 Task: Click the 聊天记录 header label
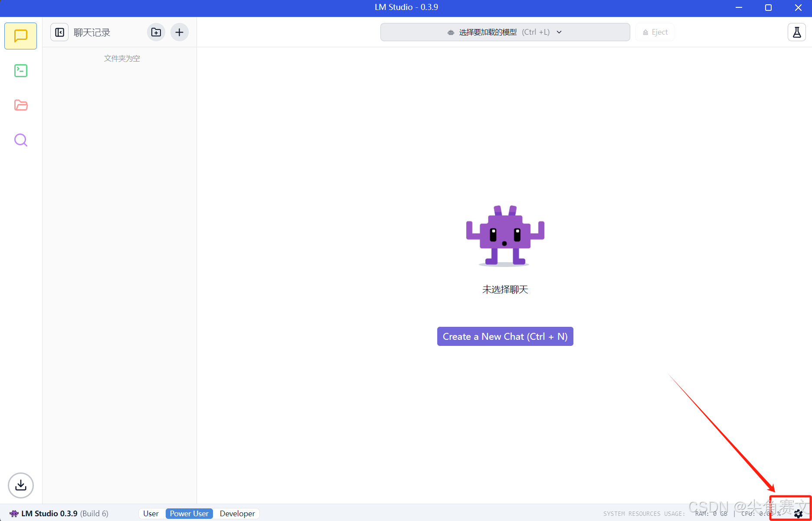[92, 33]
